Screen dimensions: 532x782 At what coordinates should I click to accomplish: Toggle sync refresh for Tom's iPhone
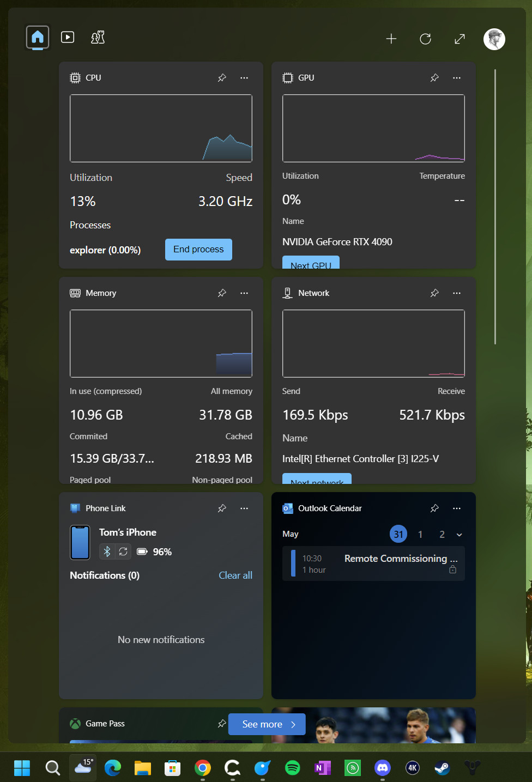(x=123, y=551)
